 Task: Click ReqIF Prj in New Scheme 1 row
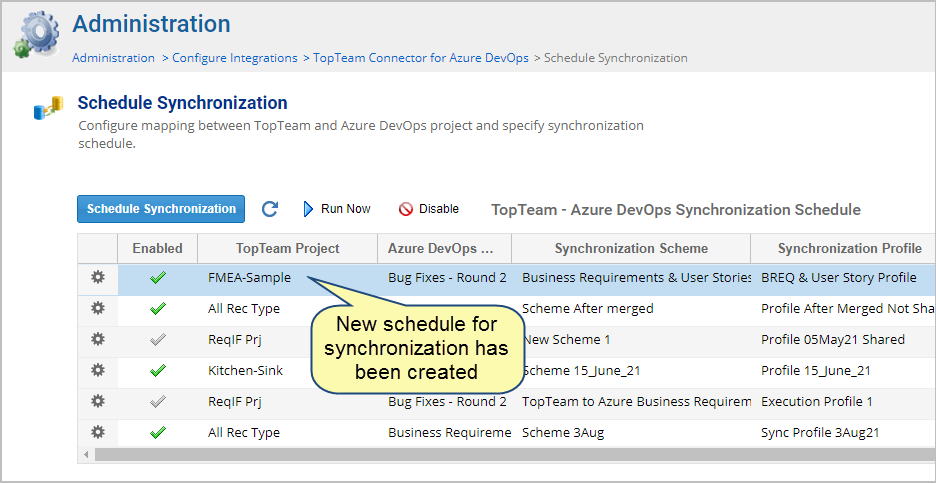click(235, 340)
